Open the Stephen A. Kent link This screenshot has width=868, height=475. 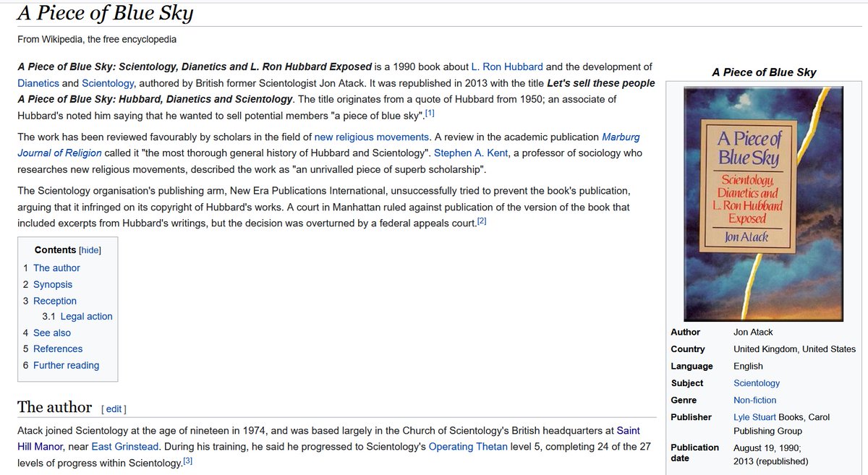tap(470, 153)
